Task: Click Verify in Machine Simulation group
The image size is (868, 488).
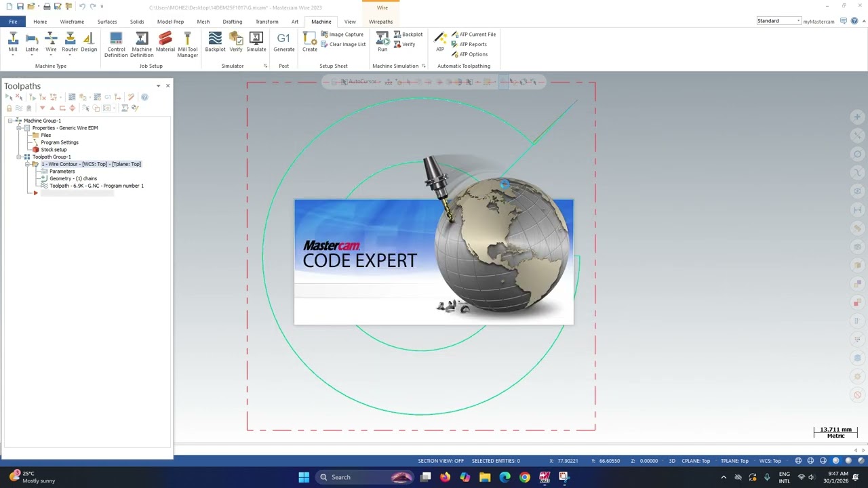Action: pos(404,45)
